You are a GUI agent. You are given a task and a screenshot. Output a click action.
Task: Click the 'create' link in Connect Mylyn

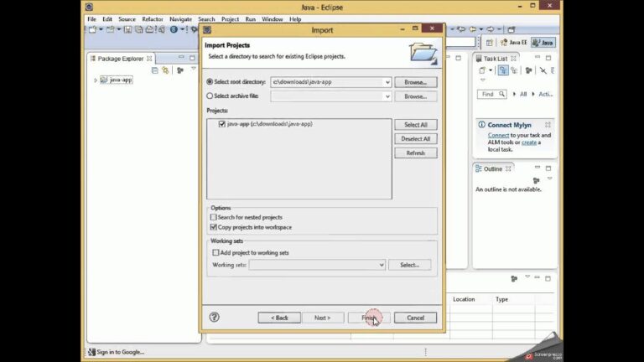529,142
